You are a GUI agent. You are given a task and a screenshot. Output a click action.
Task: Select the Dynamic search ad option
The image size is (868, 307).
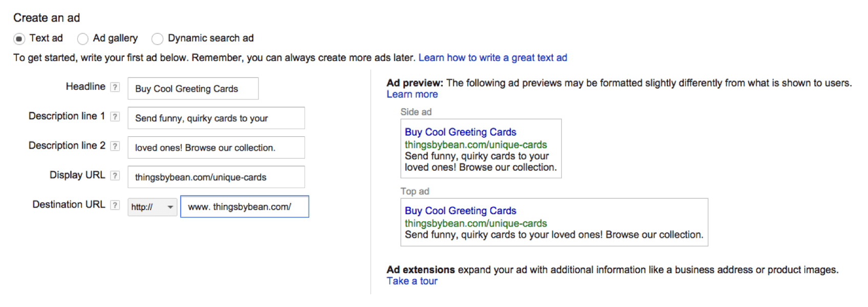[x=158, y=38]
